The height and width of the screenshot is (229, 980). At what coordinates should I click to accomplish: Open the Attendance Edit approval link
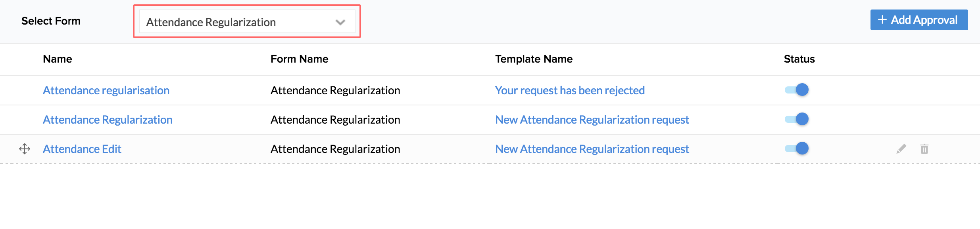82,149
